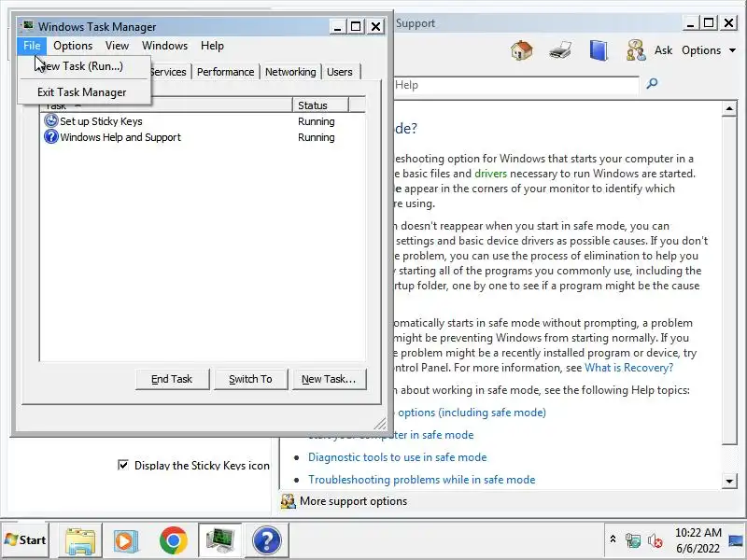The height and width of the screenshot is (560, 747).
Task: Click the Print icon in Help and Support
Action: (x=560, y=50)
